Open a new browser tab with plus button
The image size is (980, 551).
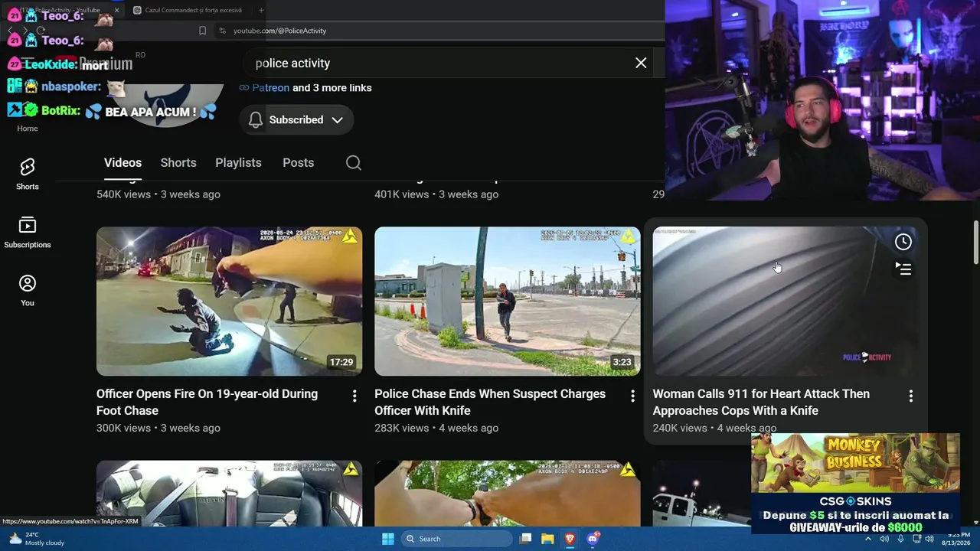[261, 10]
